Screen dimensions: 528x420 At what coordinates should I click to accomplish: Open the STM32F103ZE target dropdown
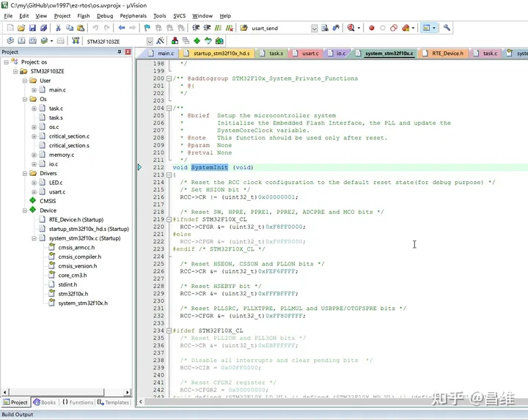pyautogui.click(x=150, y=41)
